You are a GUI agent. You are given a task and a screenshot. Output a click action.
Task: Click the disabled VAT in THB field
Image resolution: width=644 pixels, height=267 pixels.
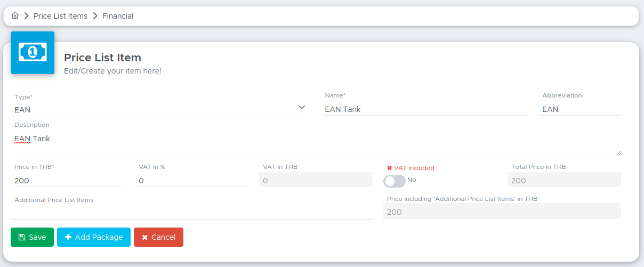(316, 180)
